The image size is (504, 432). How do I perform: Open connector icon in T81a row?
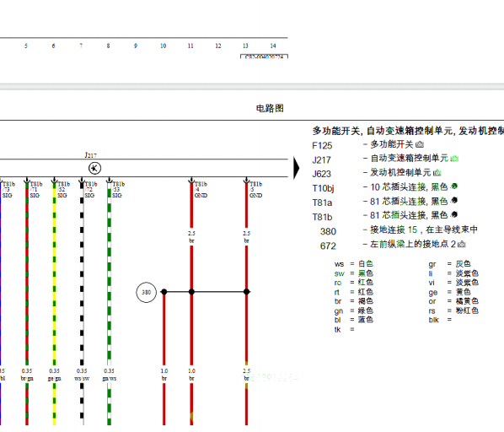tap(454, 200)
